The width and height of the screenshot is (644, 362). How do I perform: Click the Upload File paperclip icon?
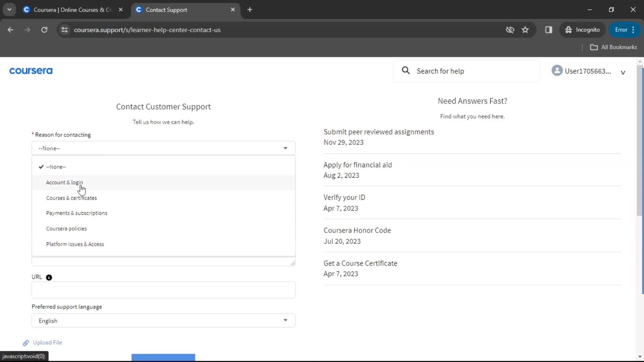(26, 343)
